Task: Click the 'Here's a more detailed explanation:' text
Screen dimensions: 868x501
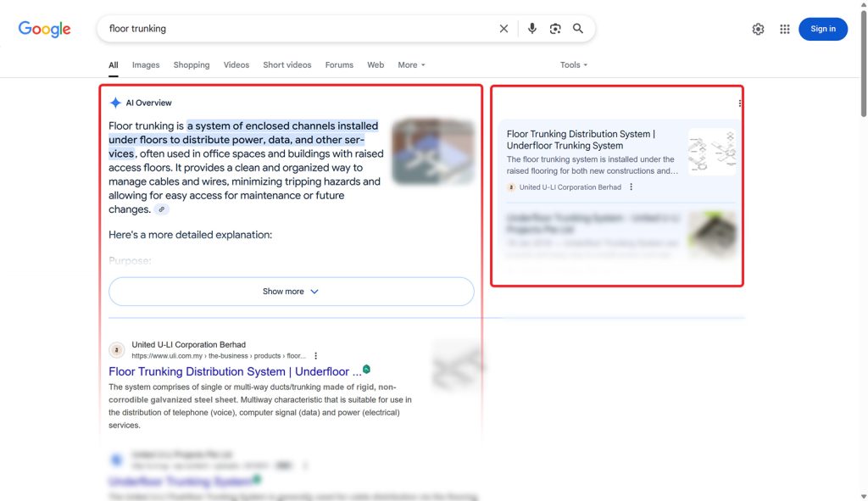Action: tap(191, 235)
